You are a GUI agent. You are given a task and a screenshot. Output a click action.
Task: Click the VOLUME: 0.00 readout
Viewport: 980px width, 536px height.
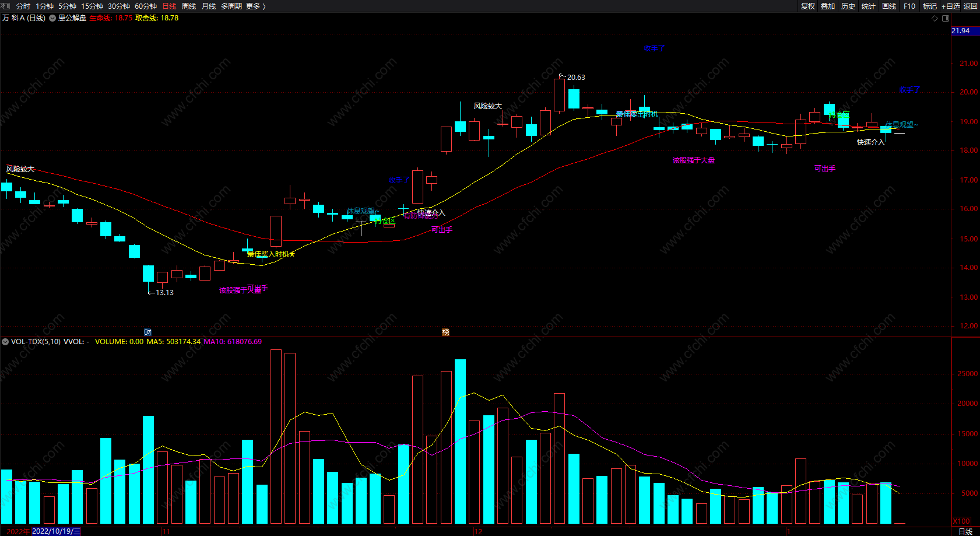point(119,342)
